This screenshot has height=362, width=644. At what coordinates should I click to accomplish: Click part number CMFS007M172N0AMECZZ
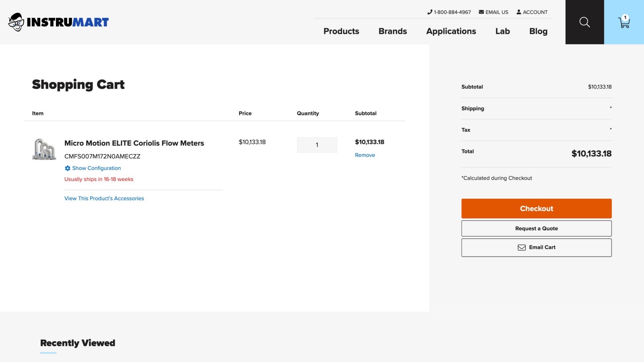tap(102, 156)
